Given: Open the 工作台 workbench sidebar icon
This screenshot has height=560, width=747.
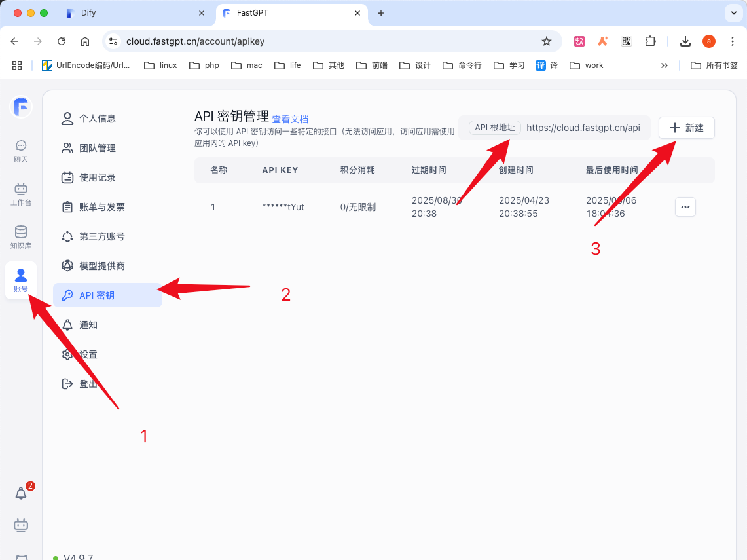Looking at the screenshot, I should [21, 195].
